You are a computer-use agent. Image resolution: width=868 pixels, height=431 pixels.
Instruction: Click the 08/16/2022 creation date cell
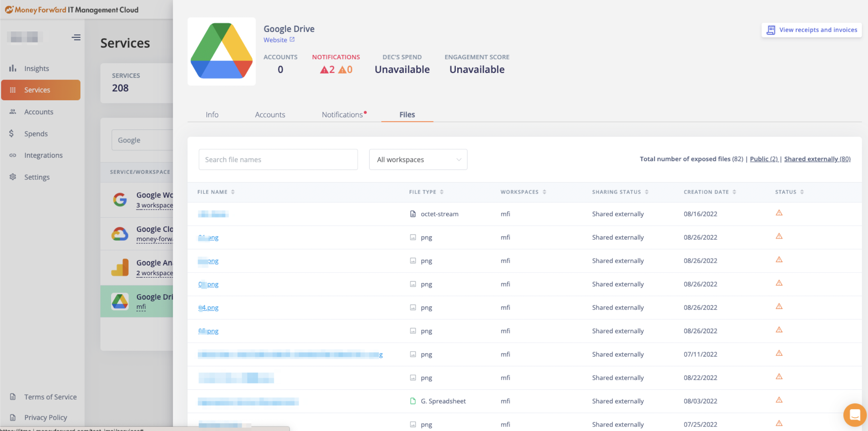[700, 214]
